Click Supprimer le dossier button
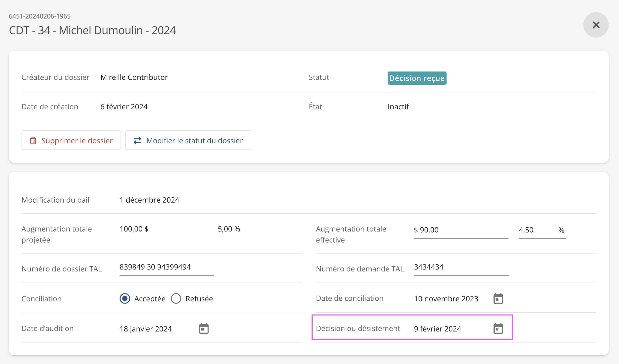Viewport: 619px width, 364px height. click(71, 140)
